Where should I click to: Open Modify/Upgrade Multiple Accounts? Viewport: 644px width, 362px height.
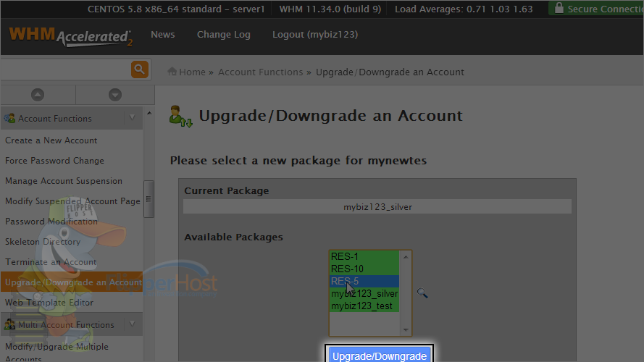(x=57, y=352)
